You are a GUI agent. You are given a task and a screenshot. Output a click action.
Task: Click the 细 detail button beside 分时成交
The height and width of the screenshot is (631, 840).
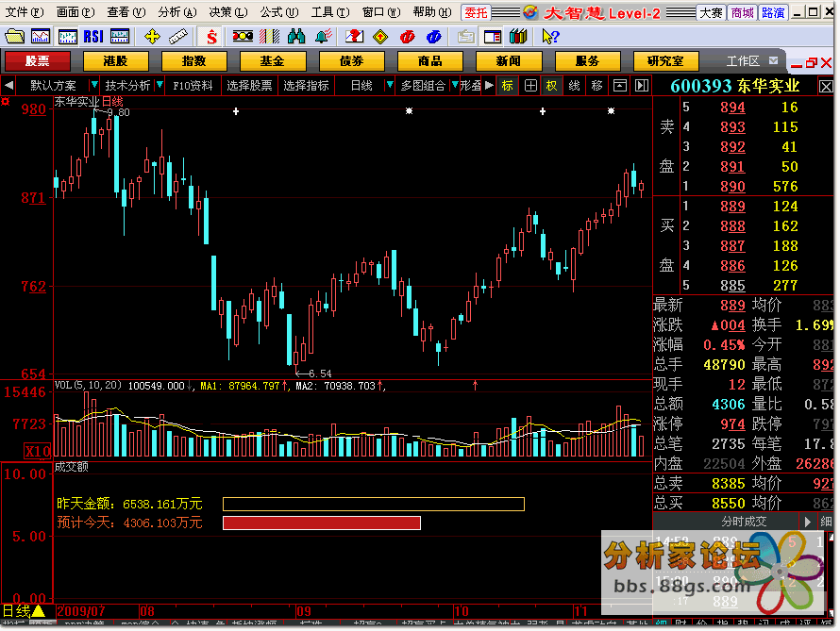point(826,522)
